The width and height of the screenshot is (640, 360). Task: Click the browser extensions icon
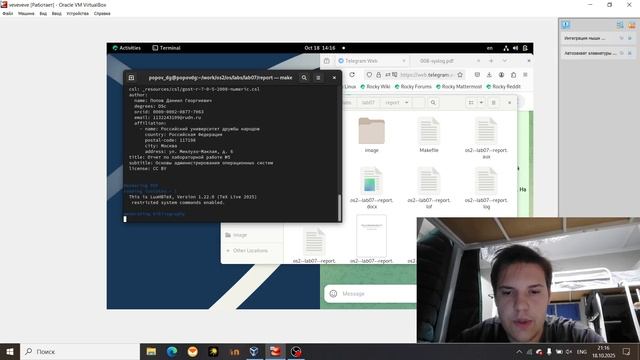[x=513, y=75]
